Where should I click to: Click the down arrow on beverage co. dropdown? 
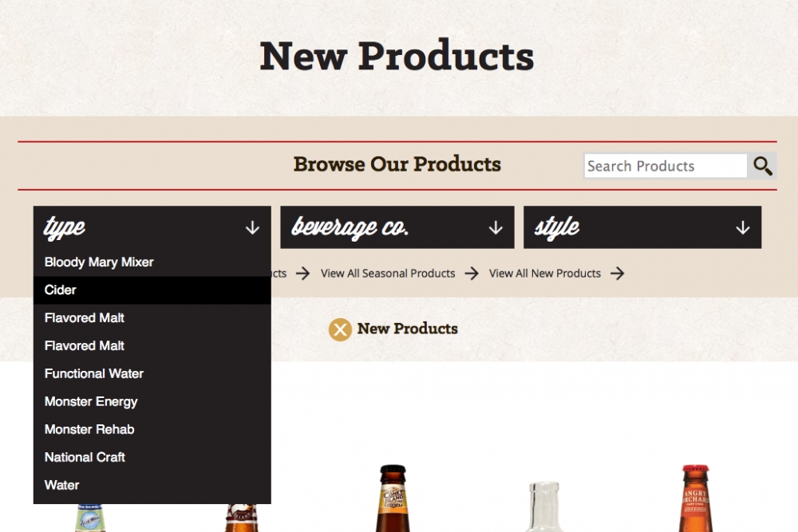pyautogui.click(x=496, y=227)
